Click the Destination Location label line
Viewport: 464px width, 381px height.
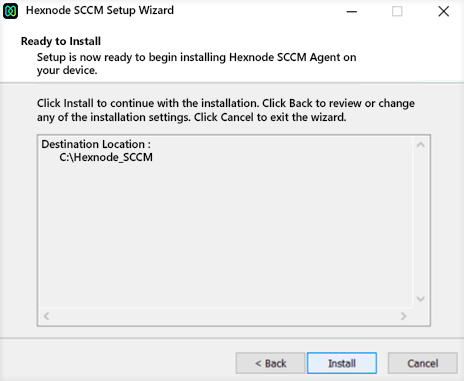tap(96, 144)
